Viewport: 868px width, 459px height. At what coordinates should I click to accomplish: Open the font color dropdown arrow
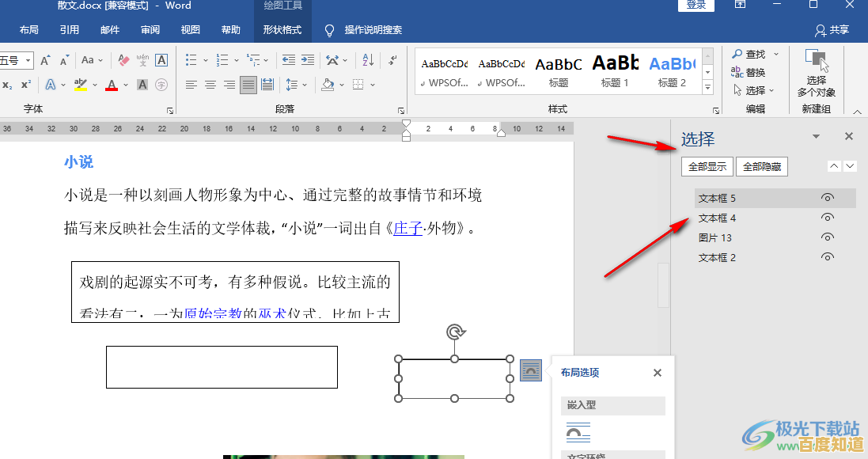tap(124, 85)
